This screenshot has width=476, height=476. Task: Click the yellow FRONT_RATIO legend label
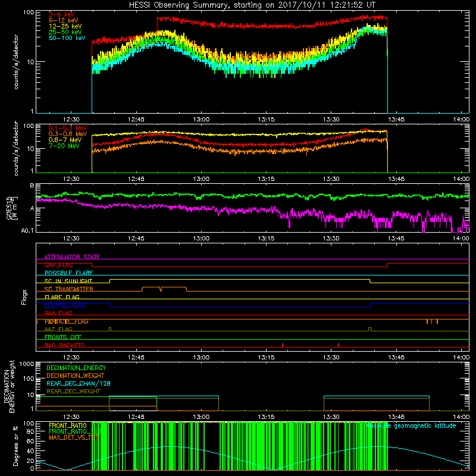[68, 425]
